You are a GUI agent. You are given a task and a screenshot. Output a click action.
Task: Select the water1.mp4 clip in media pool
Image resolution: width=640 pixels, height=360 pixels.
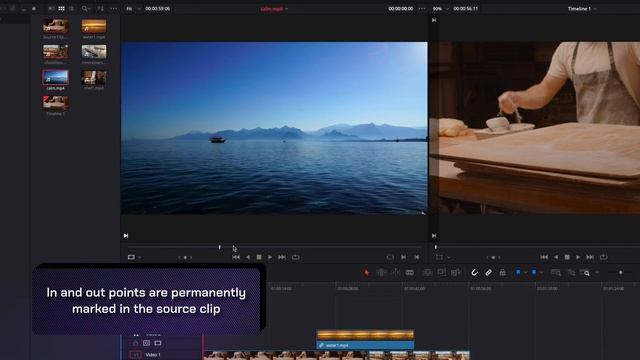click(94, 27)
